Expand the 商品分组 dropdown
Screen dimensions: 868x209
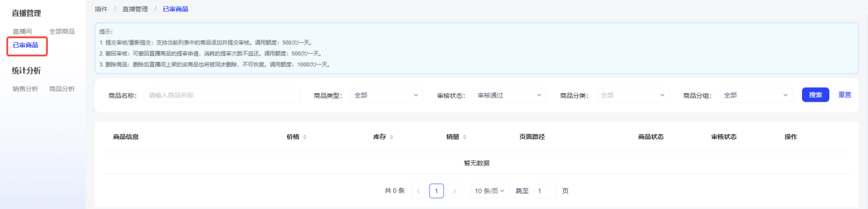tap(755, 95)
